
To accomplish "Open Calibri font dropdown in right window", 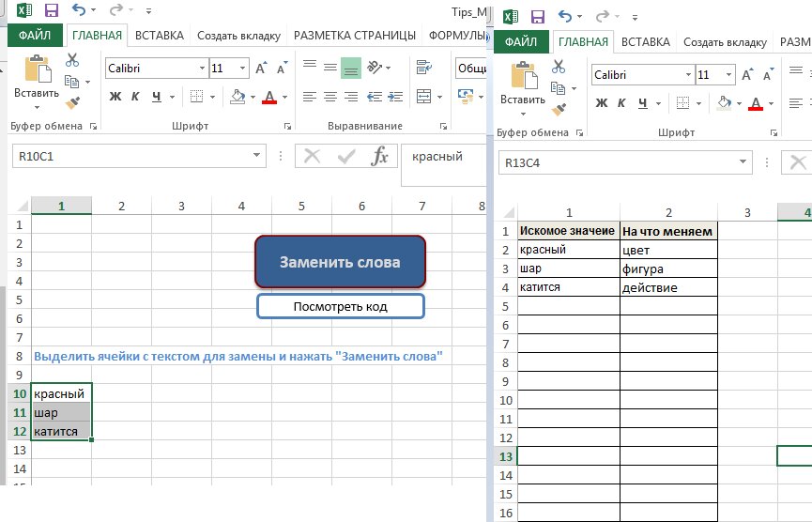I will tap(688, 75).
